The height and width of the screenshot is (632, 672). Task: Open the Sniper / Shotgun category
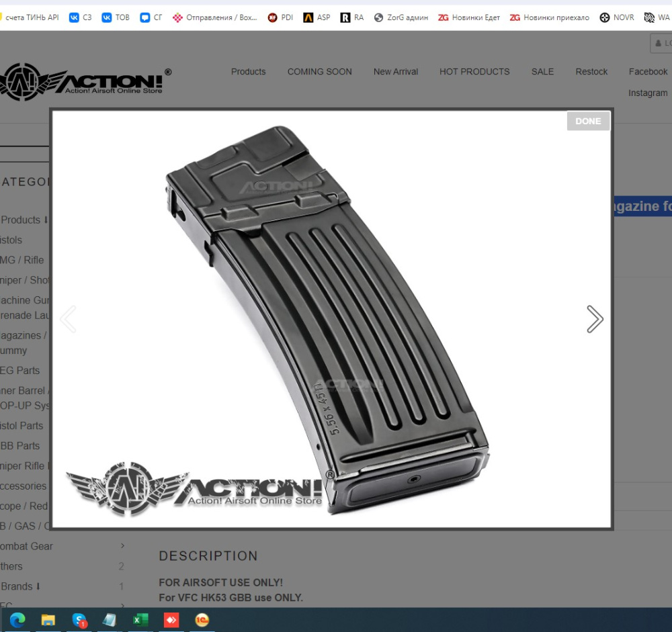25,280
